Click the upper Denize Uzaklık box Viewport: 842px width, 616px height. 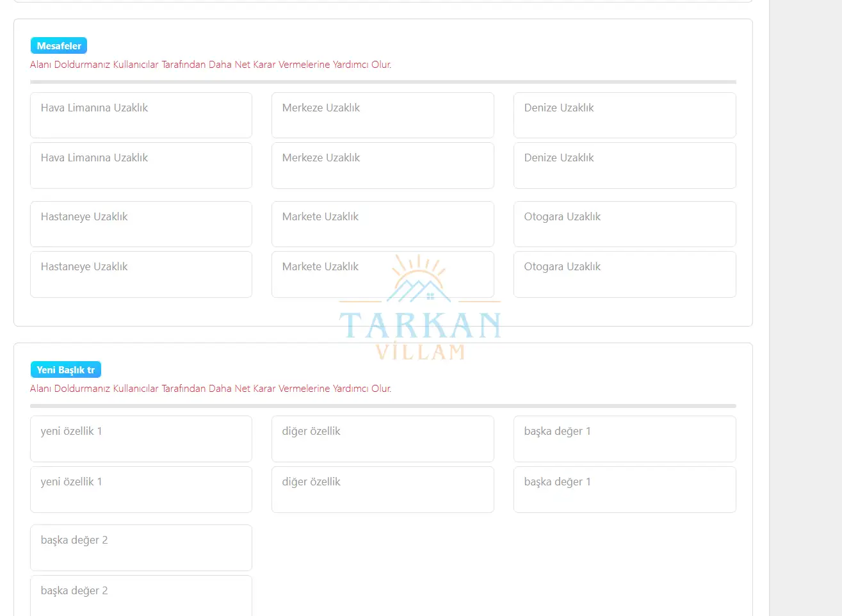point(624,115)
